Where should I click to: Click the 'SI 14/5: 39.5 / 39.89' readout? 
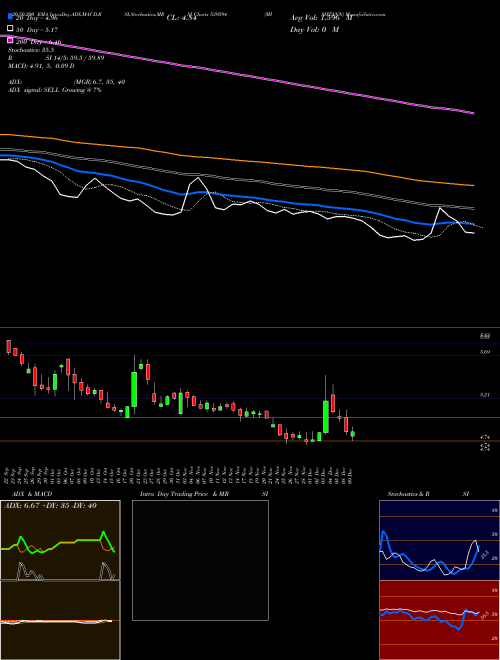click(x=75, y=58)
